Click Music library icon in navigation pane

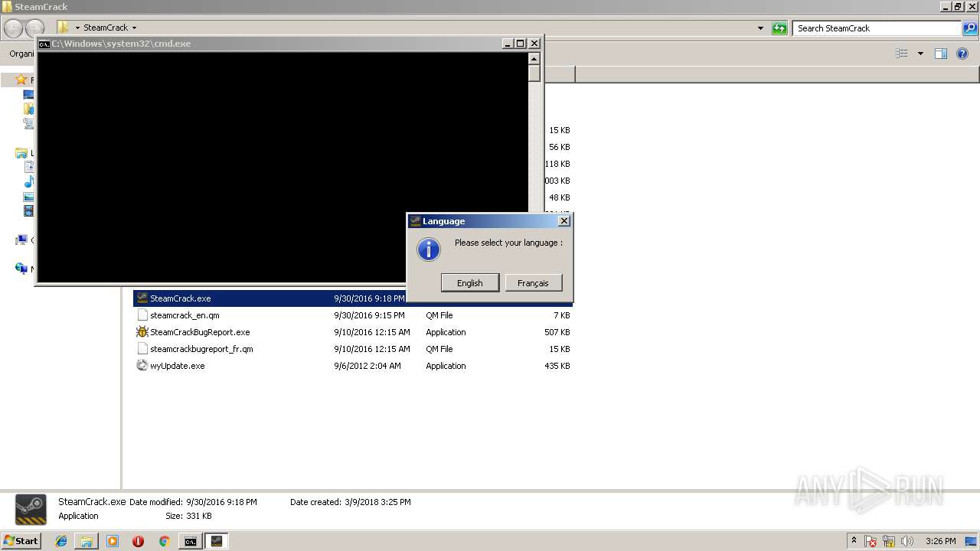29,181
